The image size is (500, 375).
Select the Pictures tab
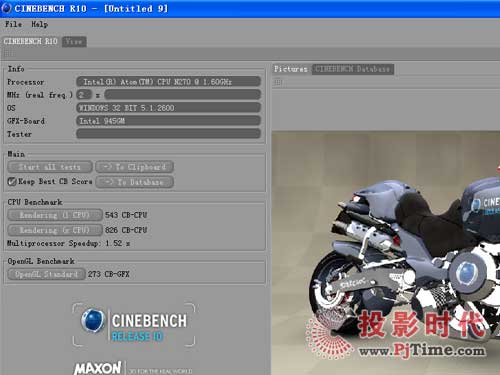point(291,69)
